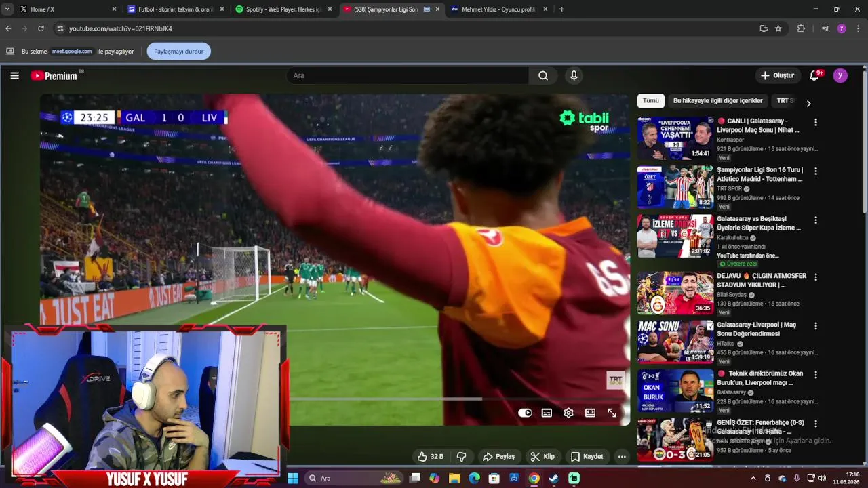Open options for TRT SPOR Atletico video
868x488 pixels.
pyautogui.click(x=816, y=171)
